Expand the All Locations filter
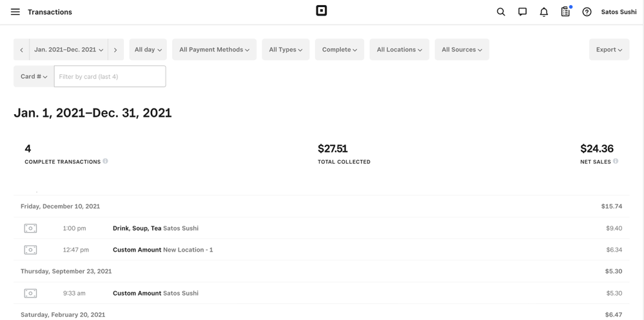Screen dimensions: 644x320 (x=399, y=50)
